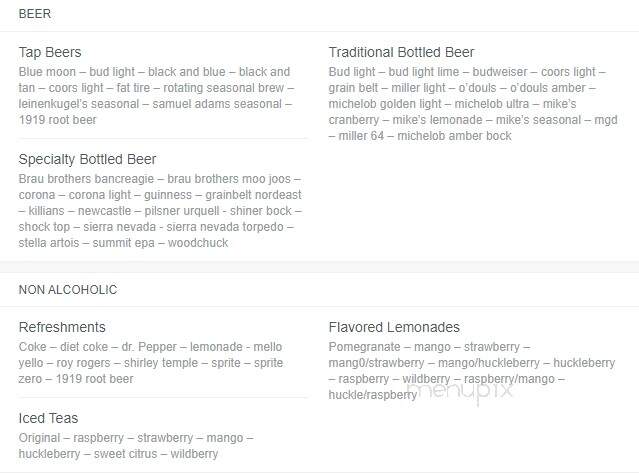Select the line mentioning leinenkugel's seasonal
This screenshot has width=639, height=473.
click(x=155, y=104)
